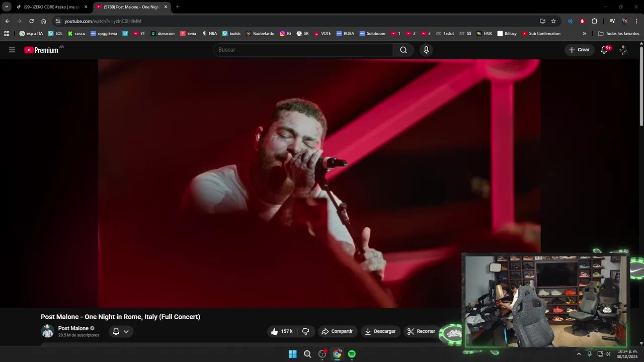
Task: Click the address bar URL field
Action: [x=297, y=21]
